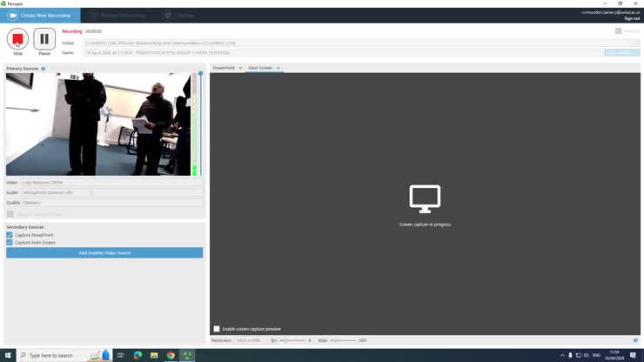Viewport: 644px width, 362px height.
Task: Click the Primary Sources help icon
Action: 44,68
